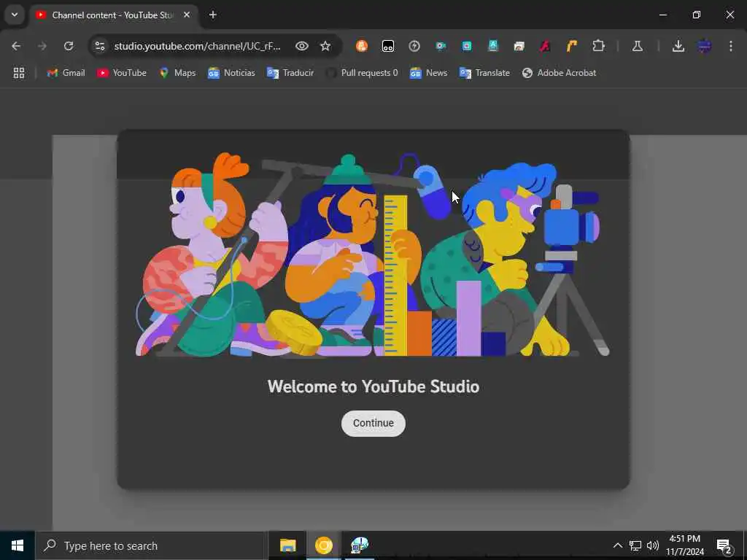Click the address bar URL field
The height and width of the screenshot is (560, 747).
[x=197, y=46]
